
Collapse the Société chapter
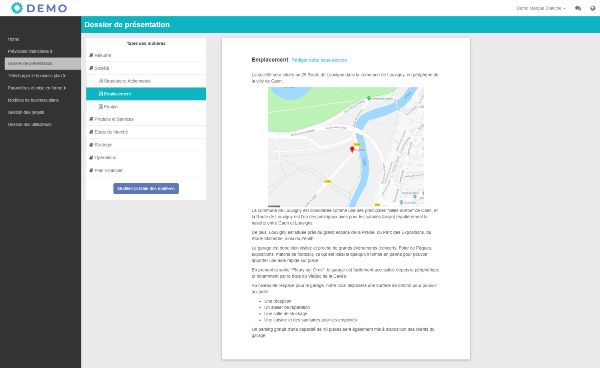(146, 68)
